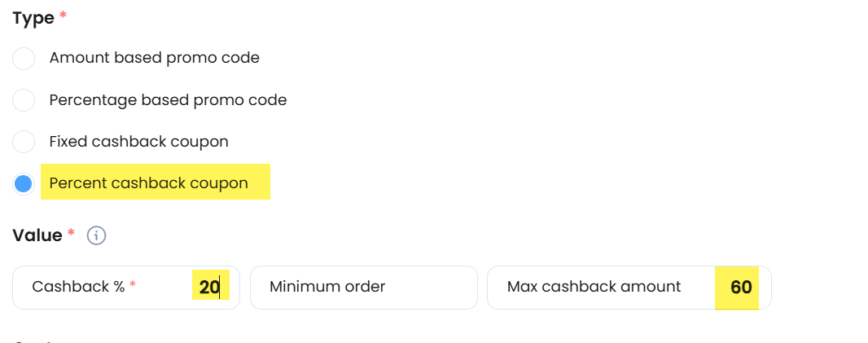Focus the Minimum order input field
The image size is (868, 343).
364,287
